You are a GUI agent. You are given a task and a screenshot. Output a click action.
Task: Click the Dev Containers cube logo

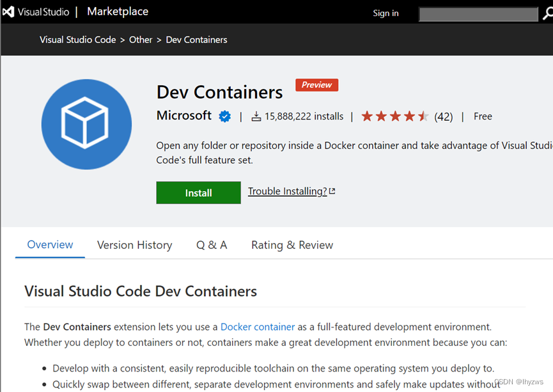click(86, 124)
